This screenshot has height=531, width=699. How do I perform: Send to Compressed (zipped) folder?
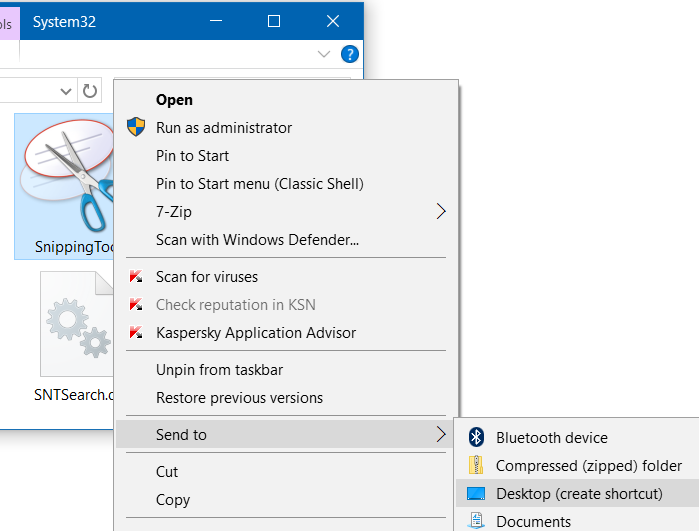(588, 466)
